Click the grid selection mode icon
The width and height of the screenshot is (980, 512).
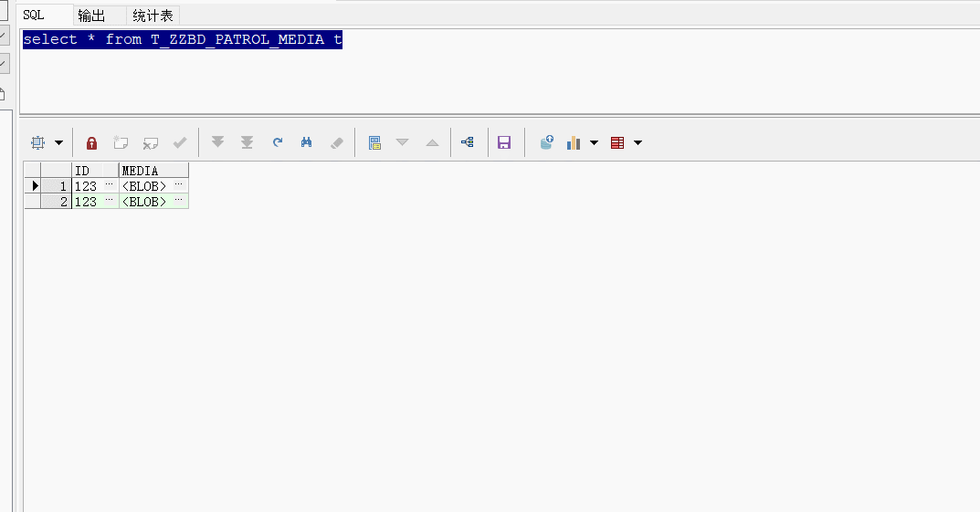point(37,143)
